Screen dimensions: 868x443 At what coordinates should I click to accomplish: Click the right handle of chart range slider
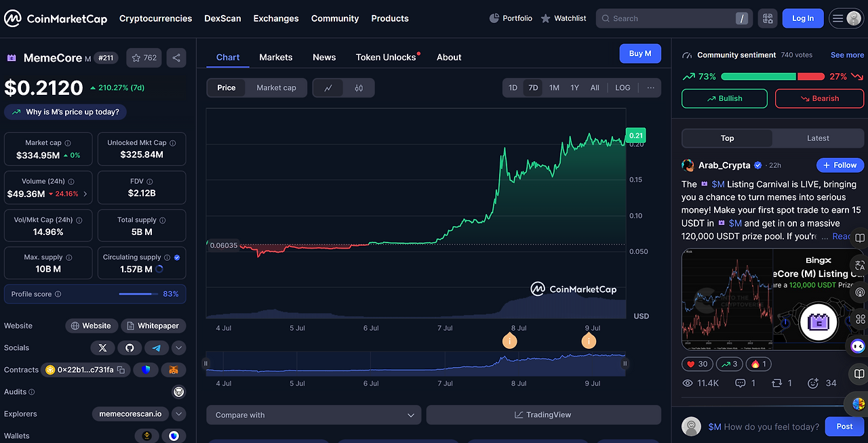625,363
